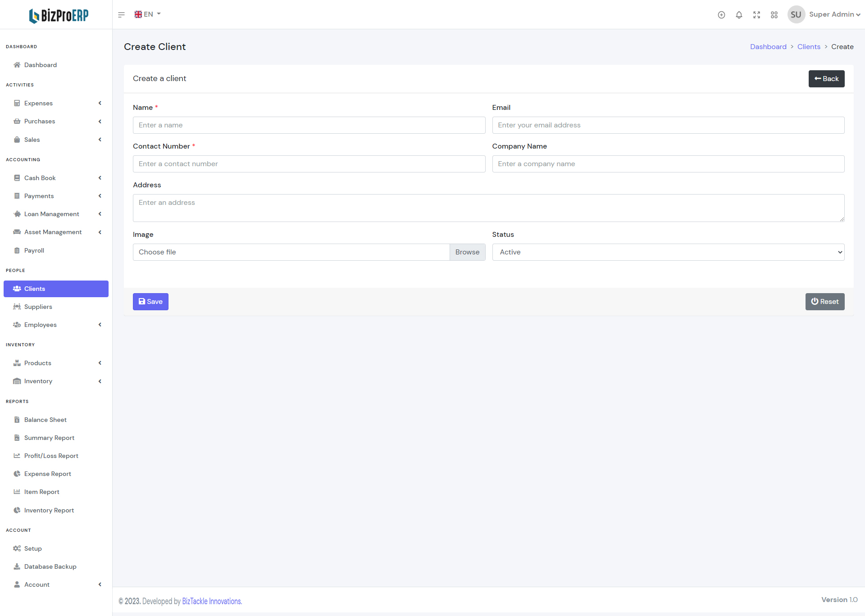Open the EN language dropdown
The height and width of the screenshot is (616, 865).
coord(147,14)
